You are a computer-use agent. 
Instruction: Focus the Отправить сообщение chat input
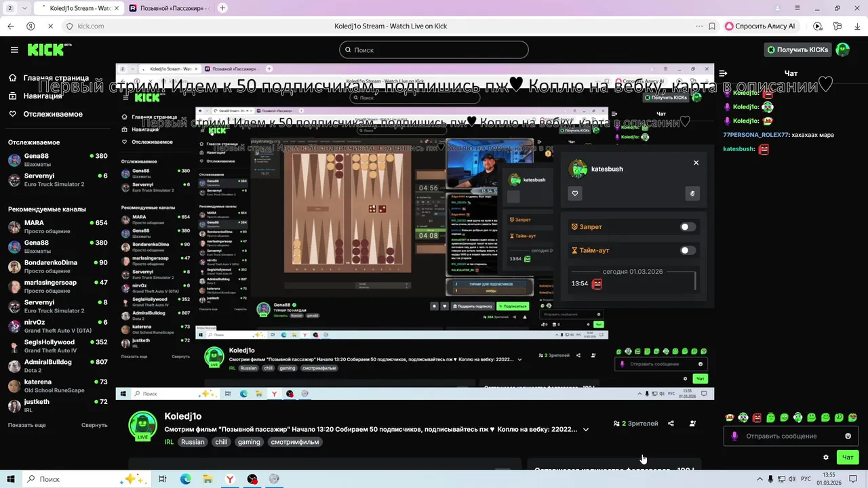792,436
